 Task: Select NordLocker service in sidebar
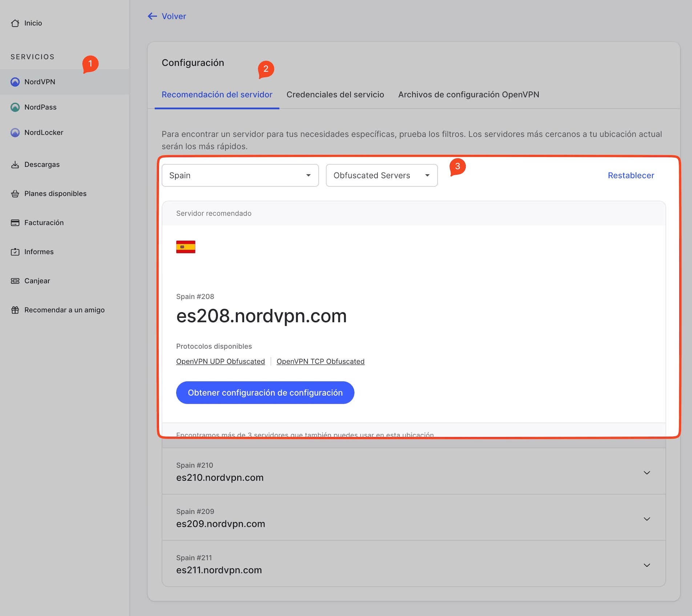coord(44,133)
